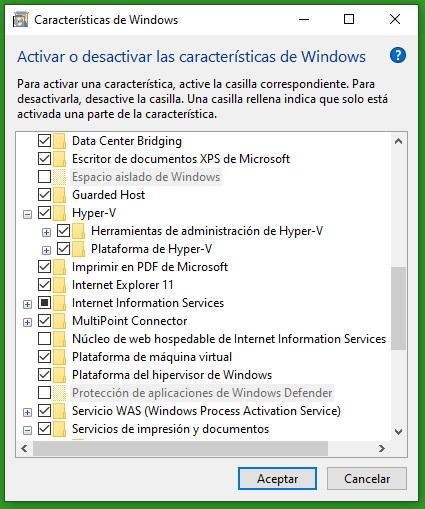The image size is (425, 509).
Task: Check Protección de aplicaciones de Windows Defender checkbox
Action: click(x=44, y=393)
